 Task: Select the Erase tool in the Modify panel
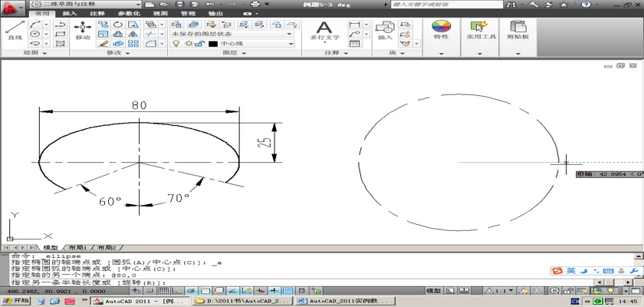pyautogui.click(x=103, y=43)
